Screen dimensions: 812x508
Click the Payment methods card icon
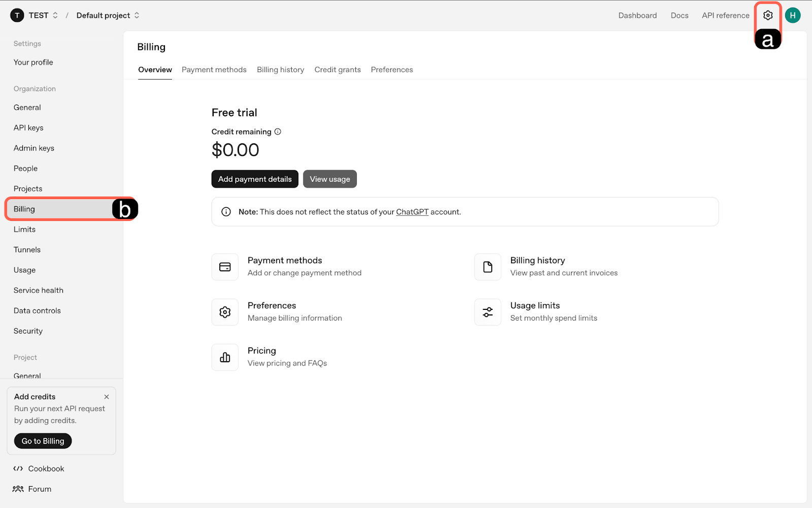click(225, 267)
